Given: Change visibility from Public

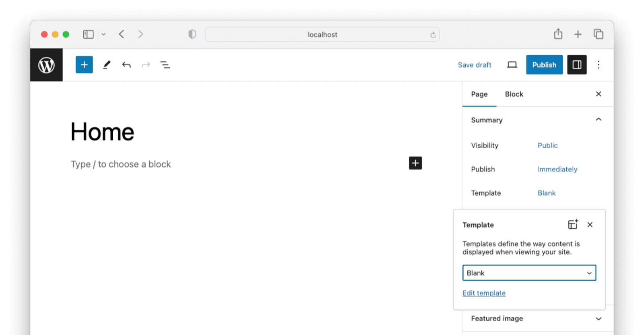Looking at the screenshot, I should tap(547, 145).
